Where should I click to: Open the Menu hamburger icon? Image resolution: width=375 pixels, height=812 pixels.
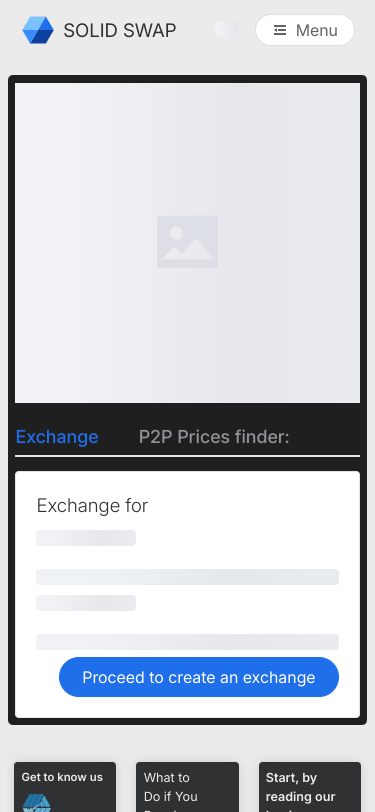[280, 31]
